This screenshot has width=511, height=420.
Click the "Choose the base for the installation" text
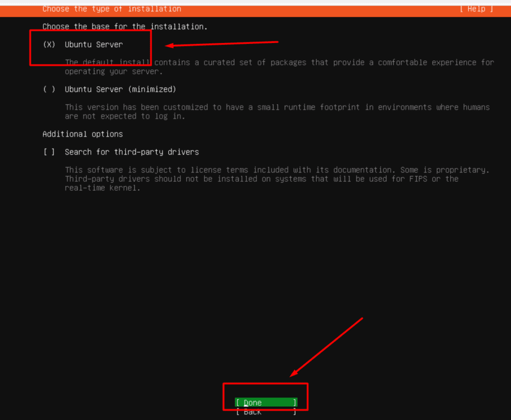pyautogui.click(x=125, y=26)
